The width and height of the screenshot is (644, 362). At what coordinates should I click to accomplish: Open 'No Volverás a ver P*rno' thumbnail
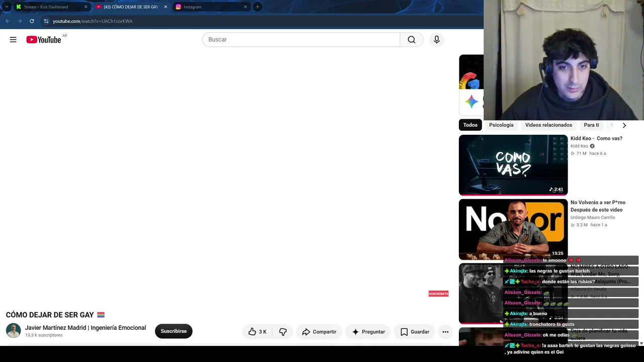(x=513, y=229)
